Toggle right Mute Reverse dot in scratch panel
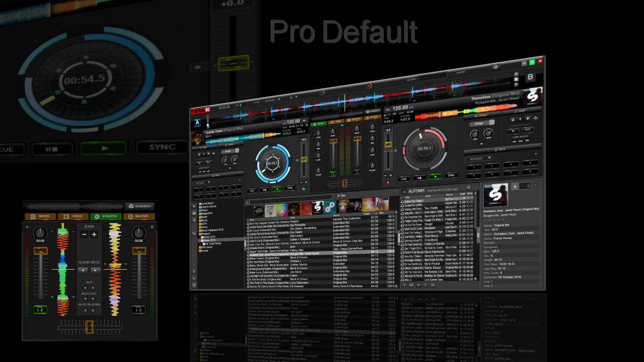644x362 pixels. [x=92, y=311]
